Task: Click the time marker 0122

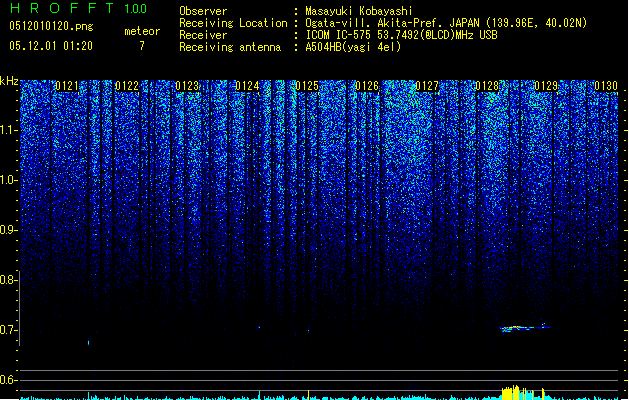Action: tap(127, 86)
